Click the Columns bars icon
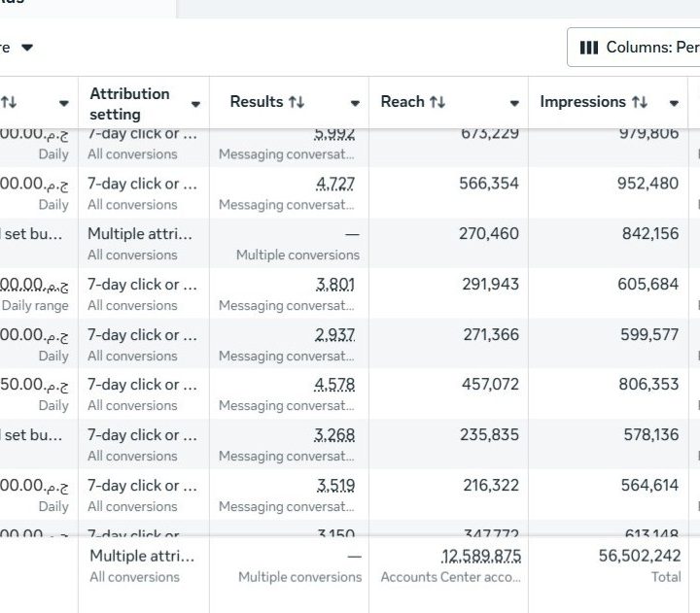The image size is (700, 613). click(588, 48)
